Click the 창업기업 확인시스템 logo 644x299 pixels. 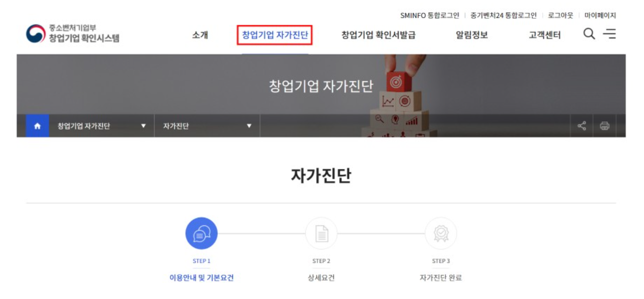73,34
